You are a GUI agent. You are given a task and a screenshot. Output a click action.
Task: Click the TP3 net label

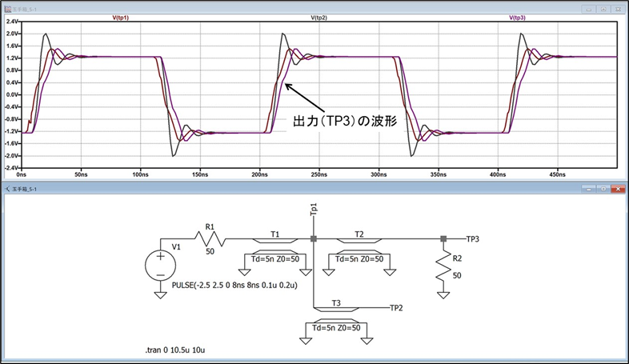click(x=473, y=238)
